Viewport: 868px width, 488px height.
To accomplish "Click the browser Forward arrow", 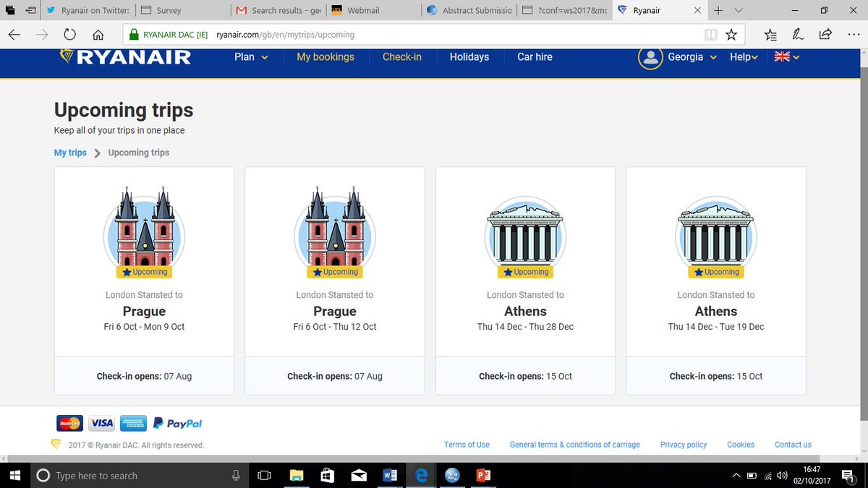I will (42, 35).
